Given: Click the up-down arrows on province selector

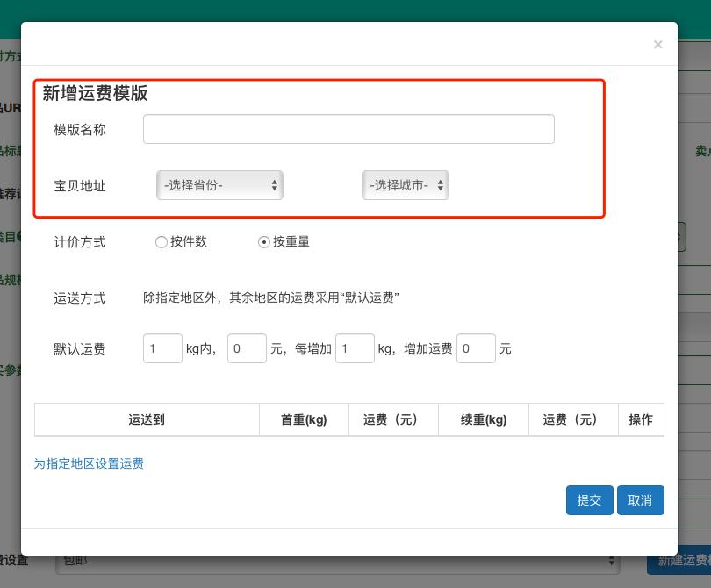Looking at the screenshot, I should point(273,185).
